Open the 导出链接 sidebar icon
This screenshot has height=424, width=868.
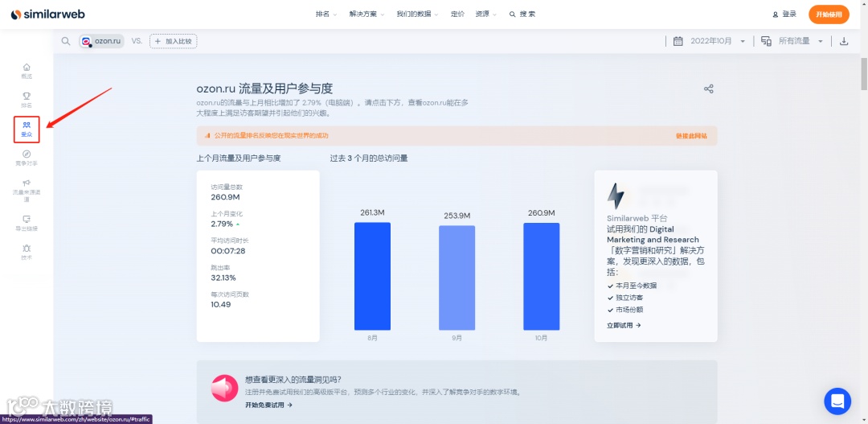click(27, 223)
